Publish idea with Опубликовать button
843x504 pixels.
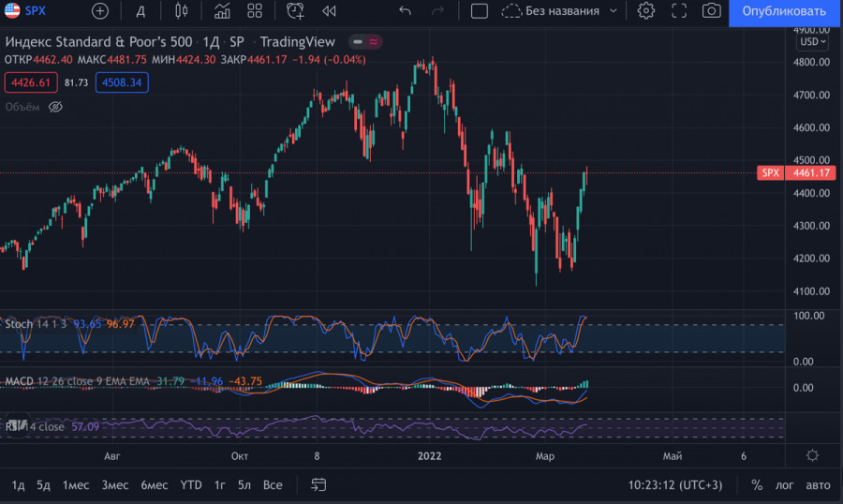pyautogui.click(x=784, y=11)
